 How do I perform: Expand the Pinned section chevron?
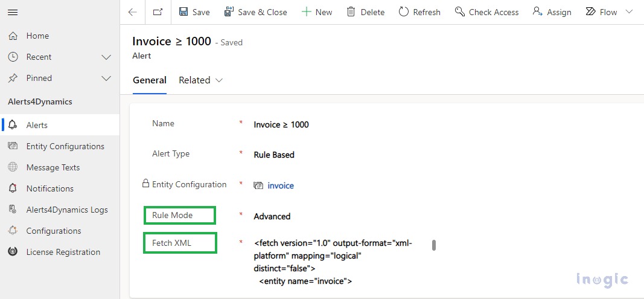tap(106, 78)
